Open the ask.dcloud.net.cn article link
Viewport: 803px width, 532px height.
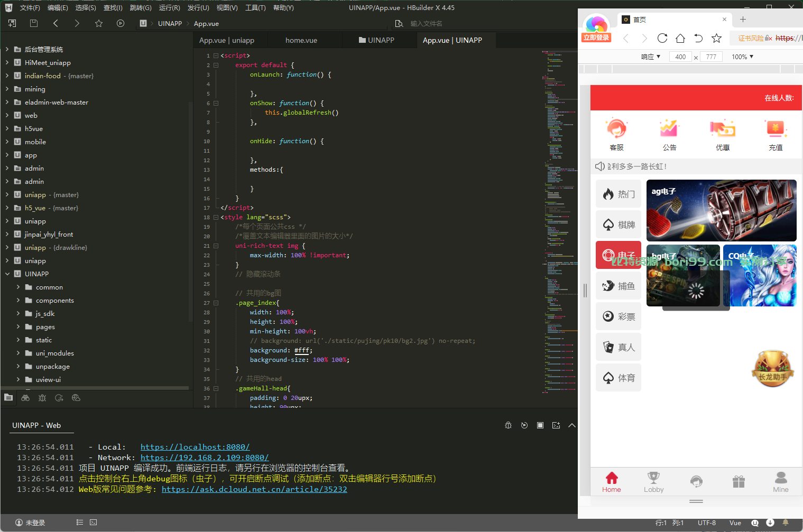point(254,489)
